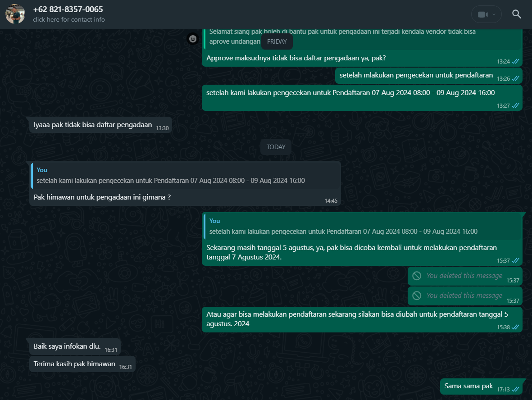Click read receipt ticks on the 13:24 message
This screenshot has height=400, width=532.
point(515,61)
